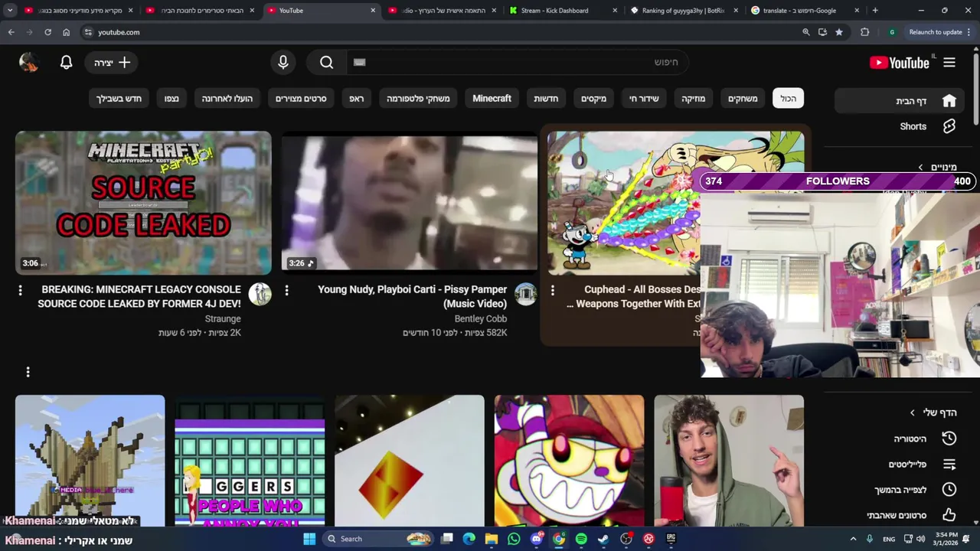Screen dimensions: 980x551
Task: Open Shorts shelf three-dot options menu
Action: tap(28, 372)
